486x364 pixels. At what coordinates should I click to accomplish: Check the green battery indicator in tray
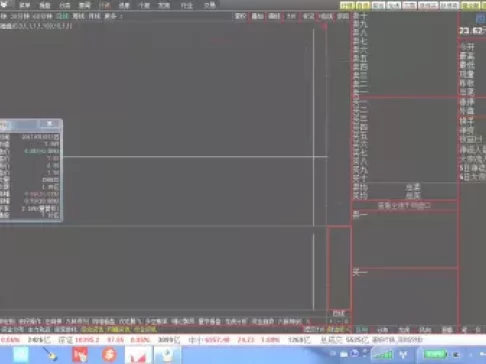pos(435,354)
